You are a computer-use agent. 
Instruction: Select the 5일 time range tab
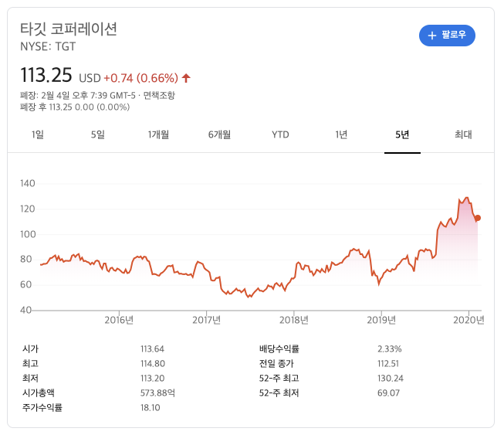click(x=98, y=134)
